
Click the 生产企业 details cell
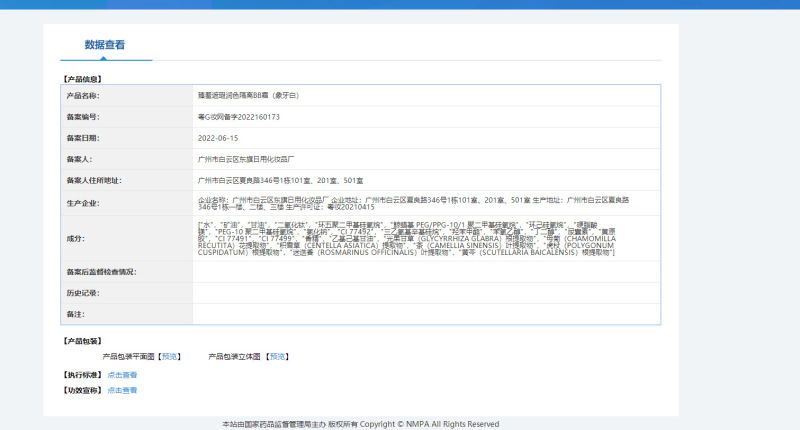(427, 203)
